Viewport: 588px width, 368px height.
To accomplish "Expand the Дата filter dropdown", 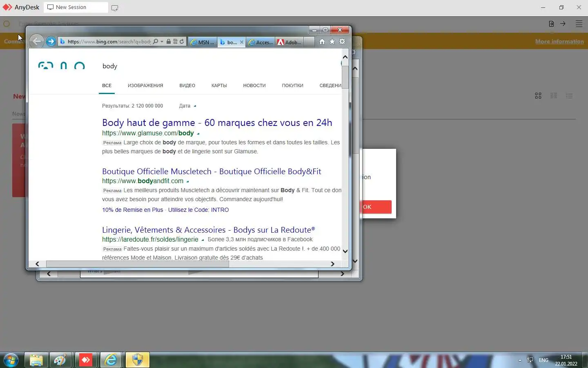I will (x=187, y=106).
